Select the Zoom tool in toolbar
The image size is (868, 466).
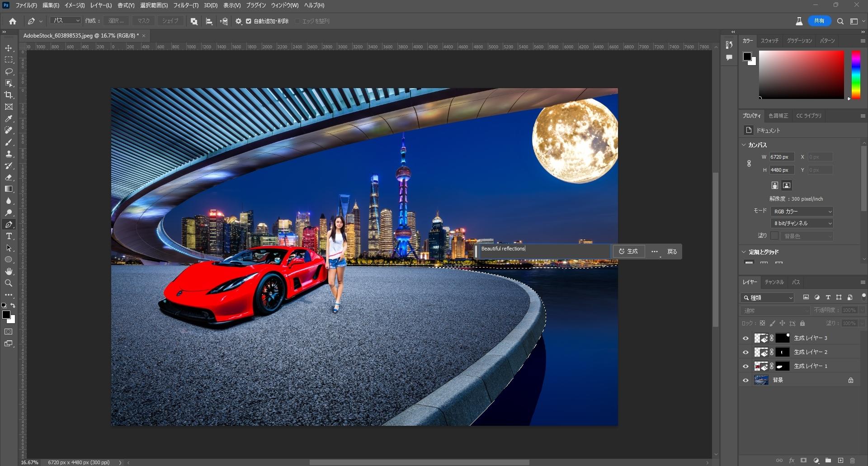(9, 283)
